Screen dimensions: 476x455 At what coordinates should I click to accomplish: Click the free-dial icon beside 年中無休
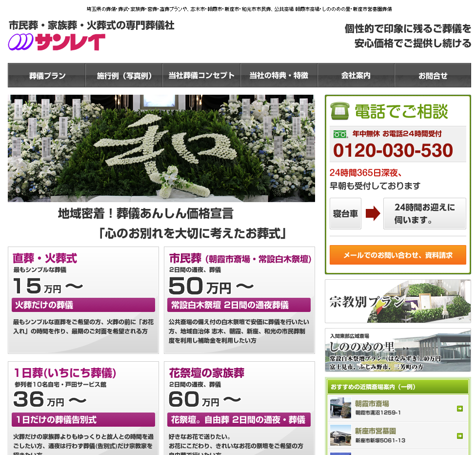340,134
